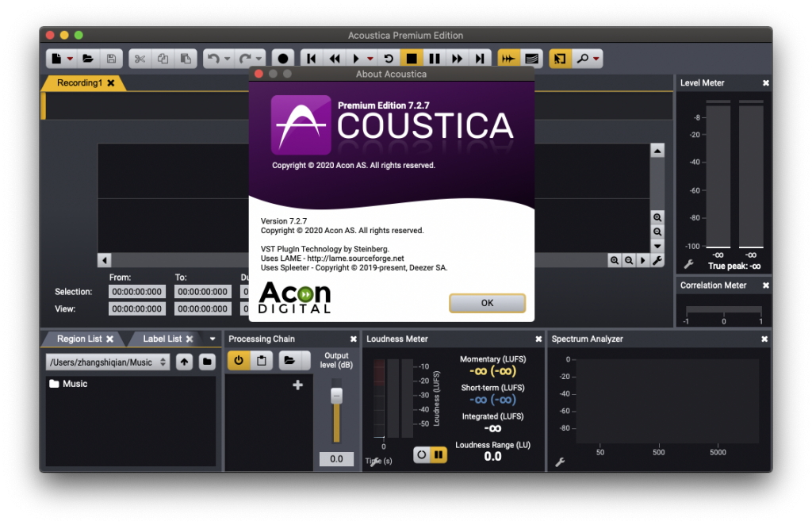The image size is (812, 525).
Task: Close the Level Meter panel
Action: pyautogui.click(x=766, y=82)
